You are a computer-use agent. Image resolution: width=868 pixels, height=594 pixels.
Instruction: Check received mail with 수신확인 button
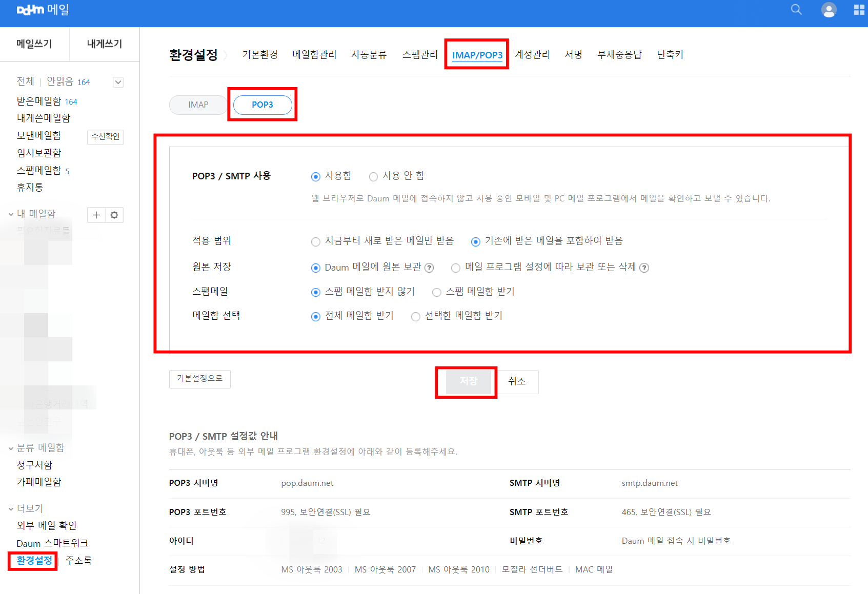click(105, 137)
